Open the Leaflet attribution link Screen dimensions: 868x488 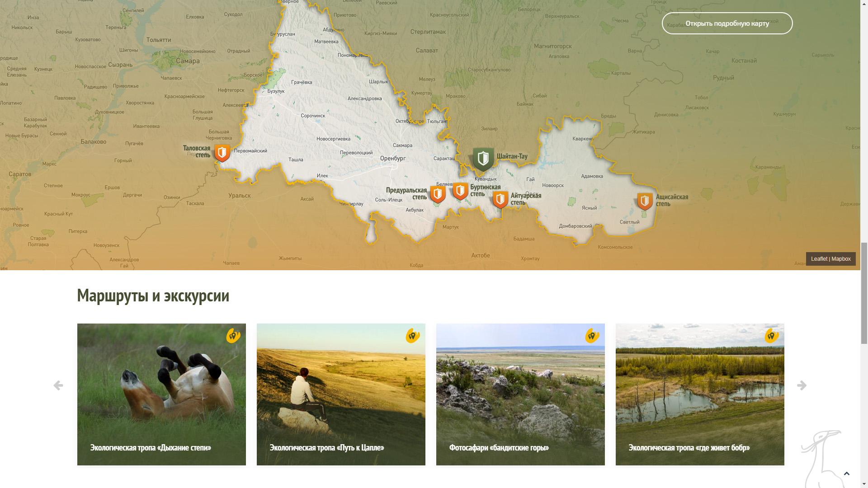click(x=819, y=259)
